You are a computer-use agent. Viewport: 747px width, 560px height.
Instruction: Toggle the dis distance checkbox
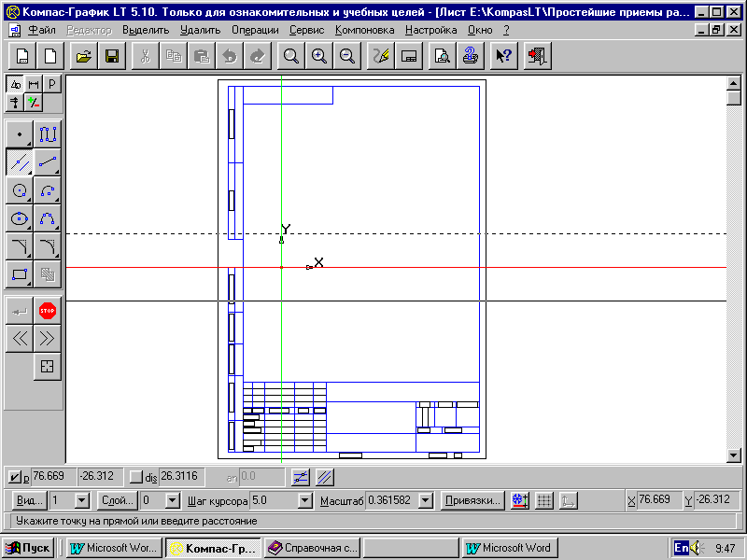(135, 477)
